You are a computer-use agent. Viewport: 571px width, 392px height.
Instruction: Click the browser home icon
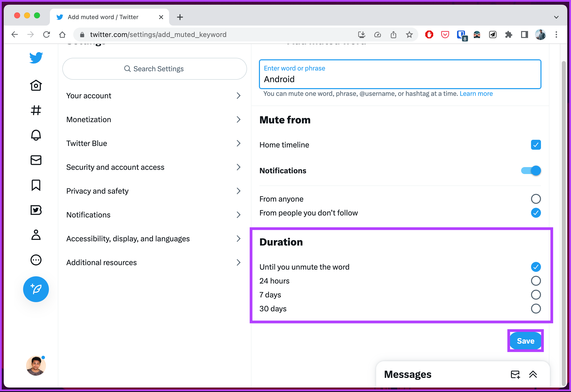[x=62, y=35]
